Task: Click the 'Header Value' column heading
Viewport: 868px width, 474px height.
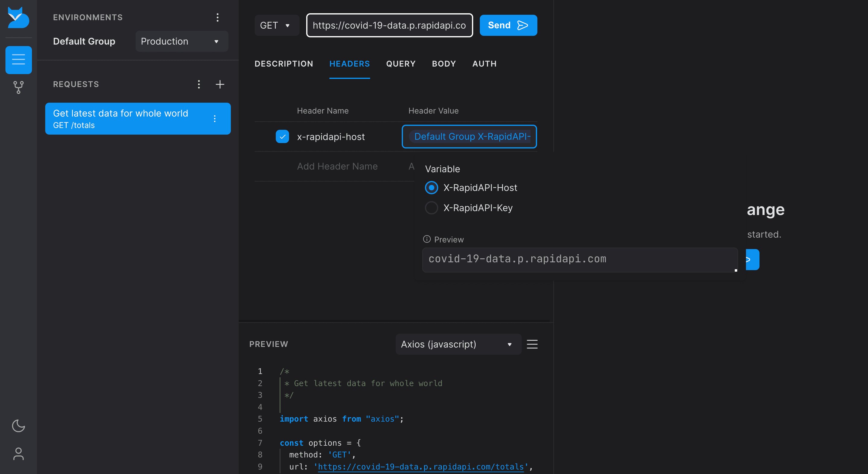Action: (433, 111)
